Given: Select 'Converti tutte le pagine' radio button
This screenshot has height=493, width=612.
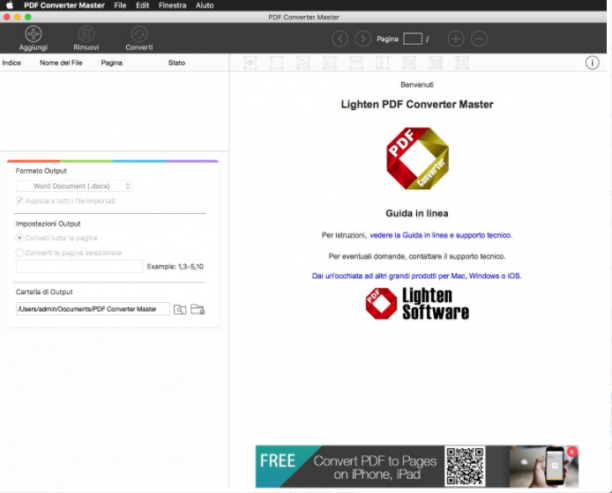Looking at the screenshot, I should [x=19, y=238].
